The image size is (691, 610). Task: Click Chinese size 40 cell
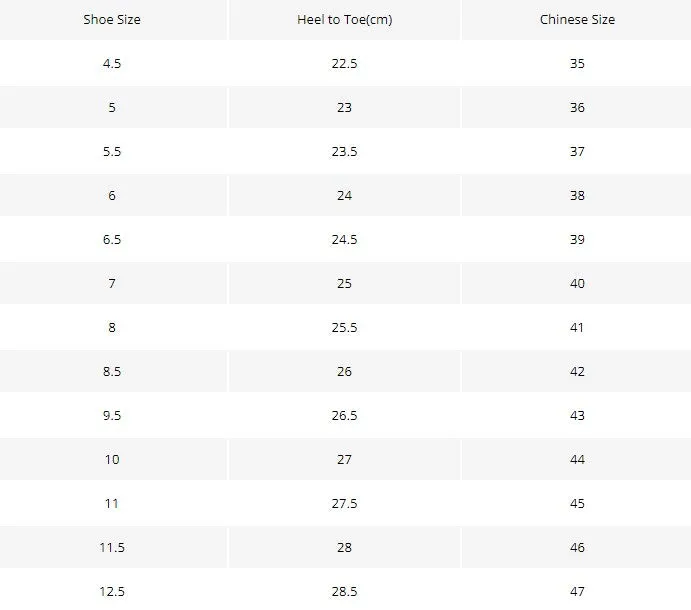click(577, 283)
